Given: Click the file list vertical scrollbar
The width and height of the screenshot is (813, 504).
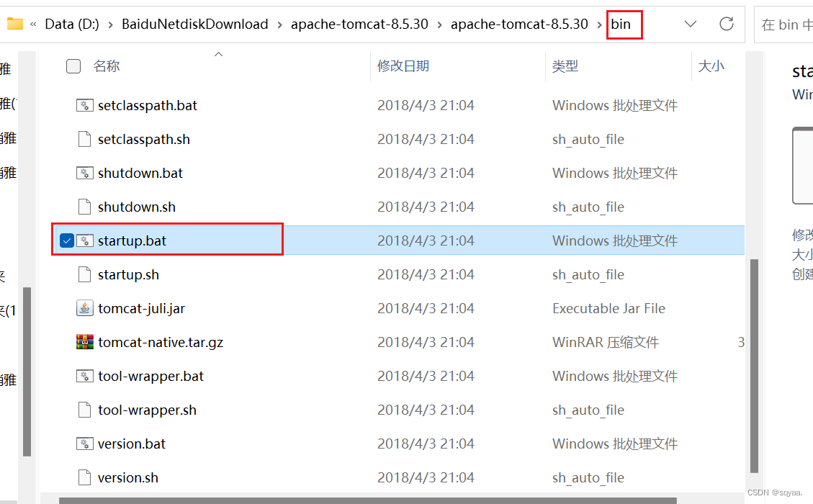Looking at the screenshot, I should tap(755, 366).
